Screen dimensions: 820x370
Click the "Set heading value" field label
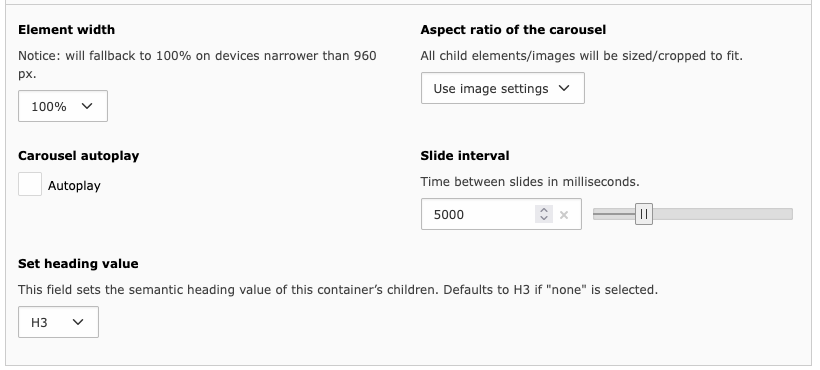click(78, 264)
